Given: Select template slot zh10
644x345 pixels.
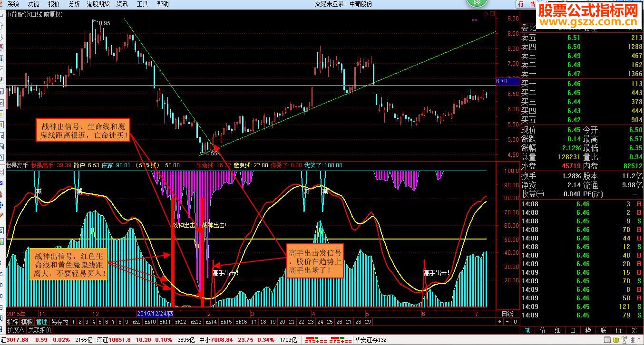Looking at the screenshot, I should (x=150, y=322).
